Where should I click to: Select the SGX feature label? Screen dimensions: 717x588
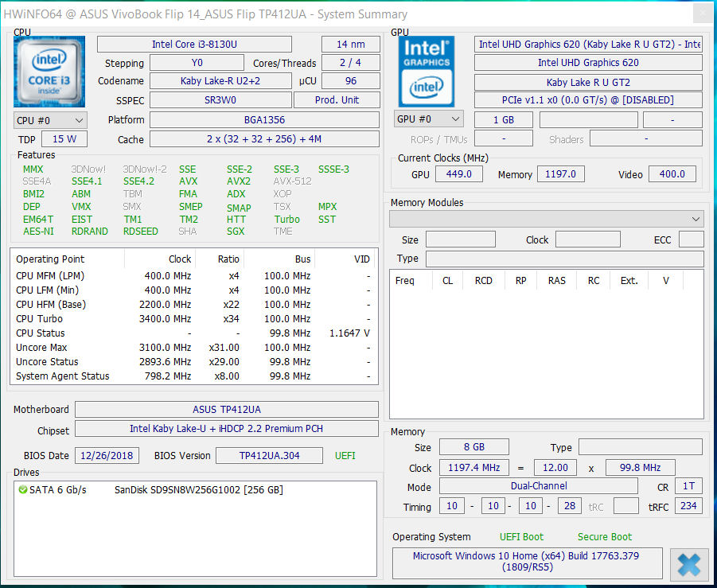pos(236,232)
